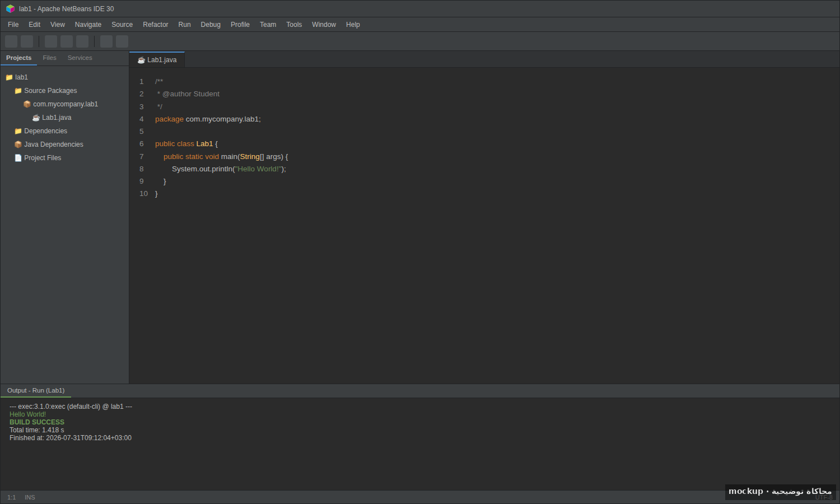Viewport: 840px width, 504px height.
Task: Open the Navigate menu
Action: pyautogui.click(x=88, y=25)
